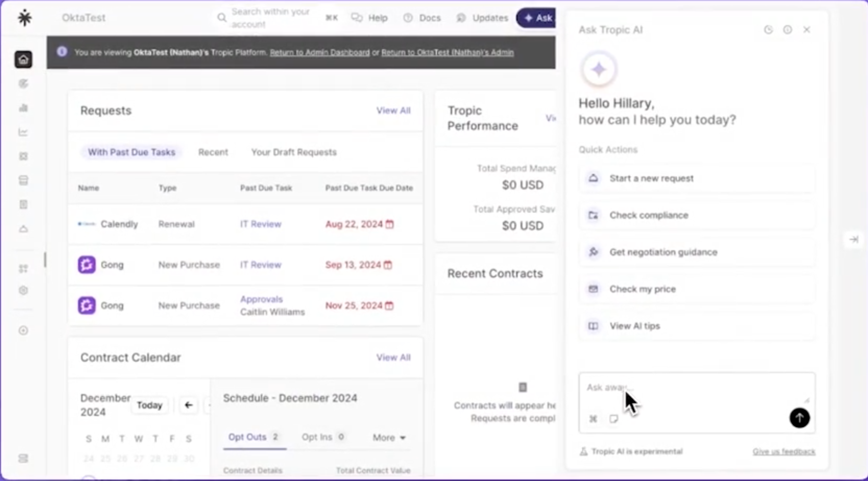Click the previous month arrow in Contract Calendar
868x481 pixels.
click(x=188, y=405)
